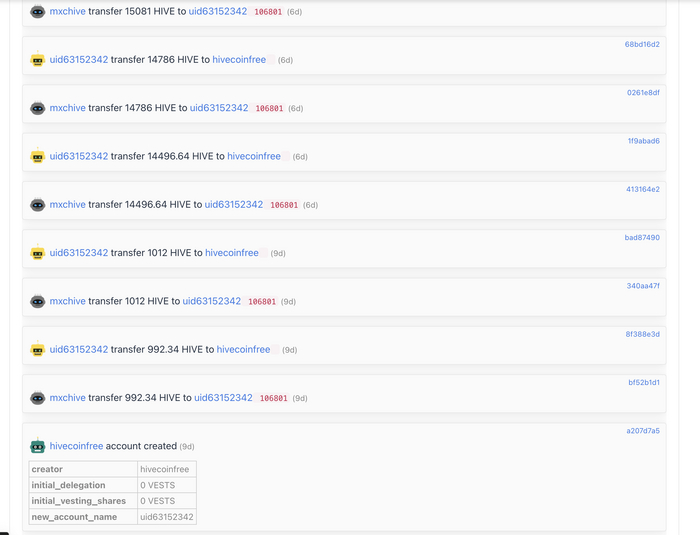The image size is (700, 535).
Task: Click uid63152342 avatar in 14496.64 HIVE transfer to hivecoinfree
Action: [38, 156]
